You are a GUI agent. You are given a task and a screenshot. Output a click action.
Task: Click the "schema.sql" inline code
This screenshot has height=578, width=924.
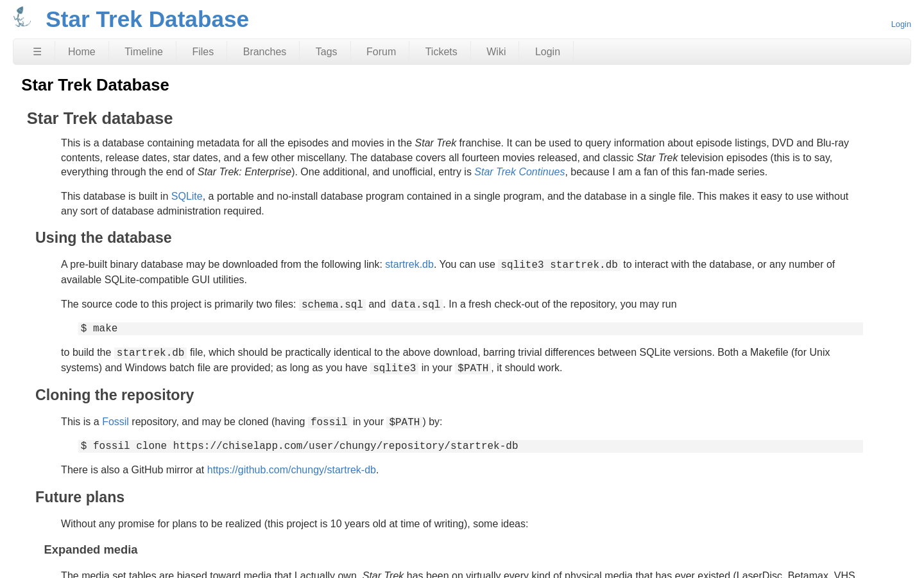pyautogui.click(x=332, y=304)
